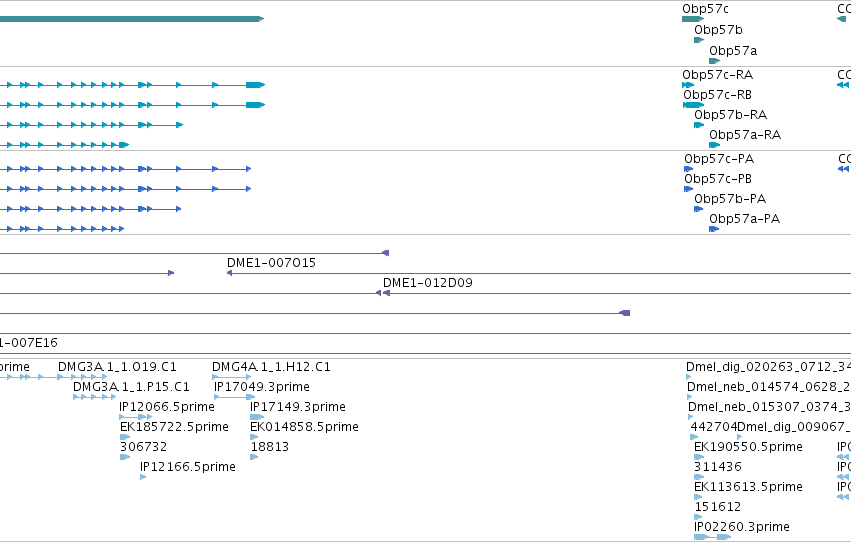Select the Obp57c gene feature
The height and width of the screenshot is (542, 851).
(693, 19)
